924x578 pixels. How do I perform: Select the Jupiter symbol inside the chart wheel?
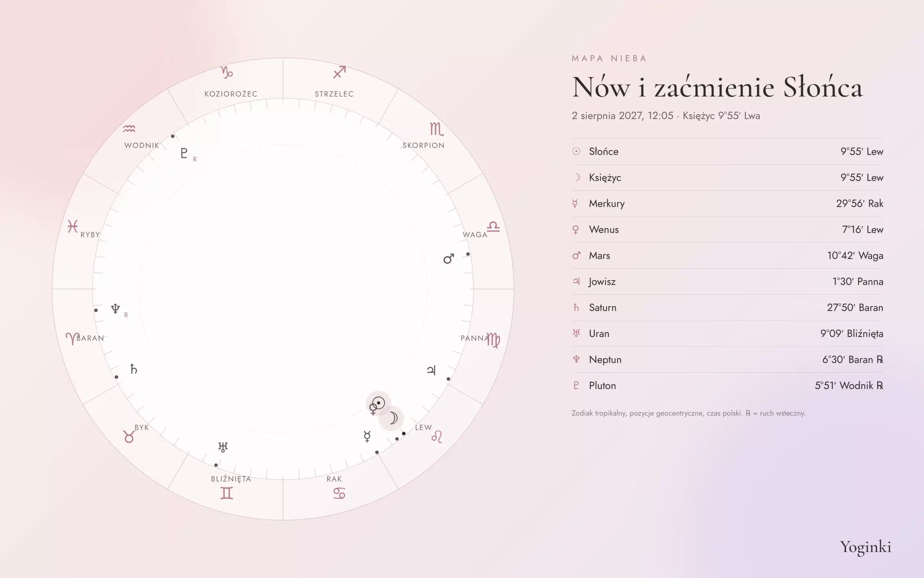coord(431,370)
